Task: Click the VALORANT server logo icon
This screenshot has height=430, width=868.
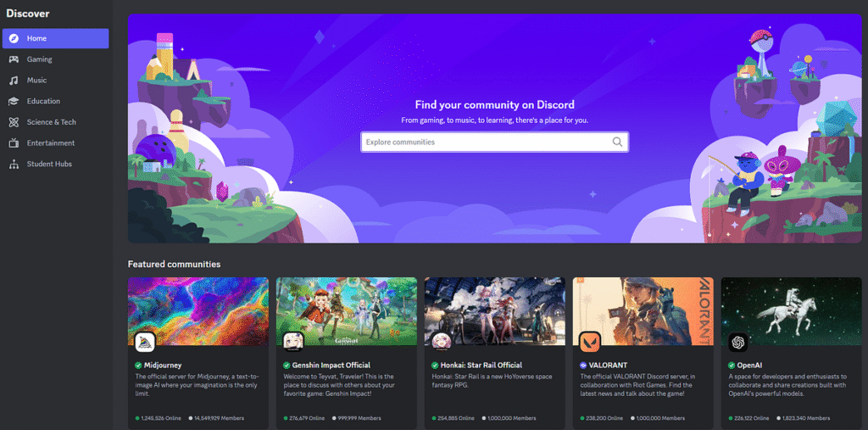Action: pos(590,342)
